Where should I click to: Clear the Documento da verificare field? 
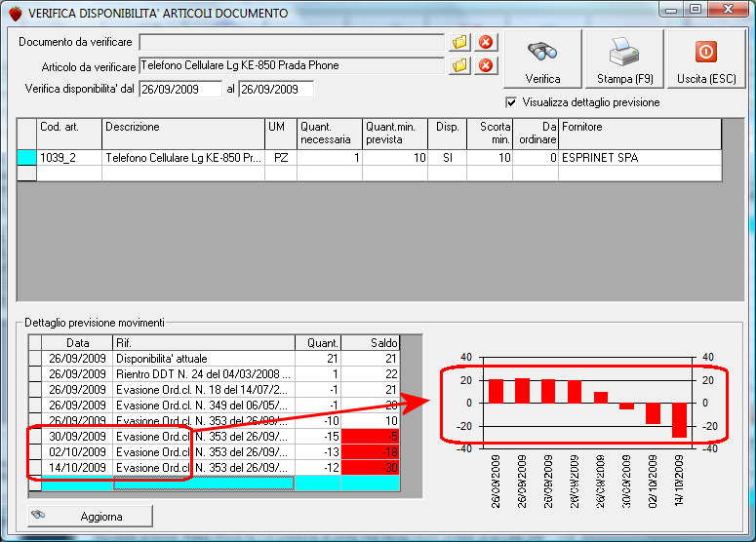click(486, 42)
